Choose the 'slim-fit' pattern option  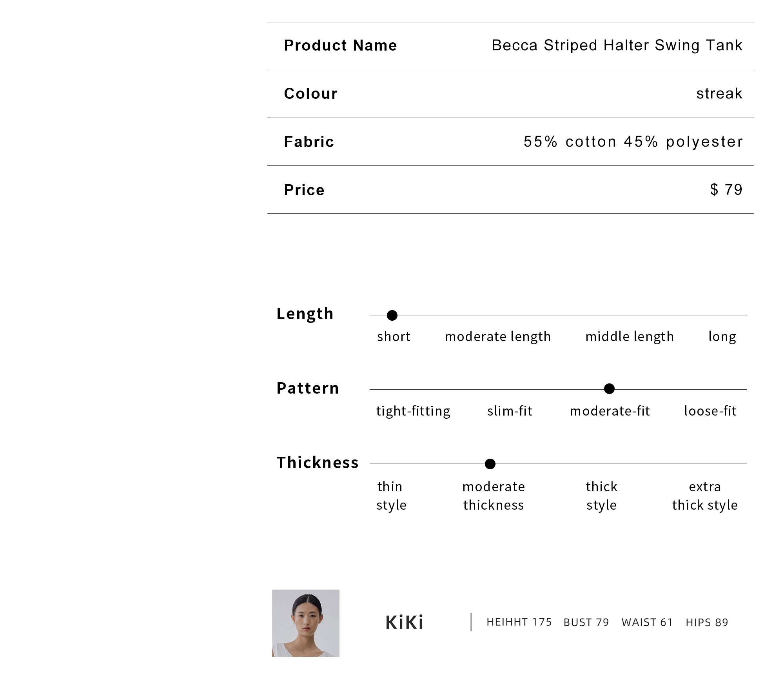510,411
